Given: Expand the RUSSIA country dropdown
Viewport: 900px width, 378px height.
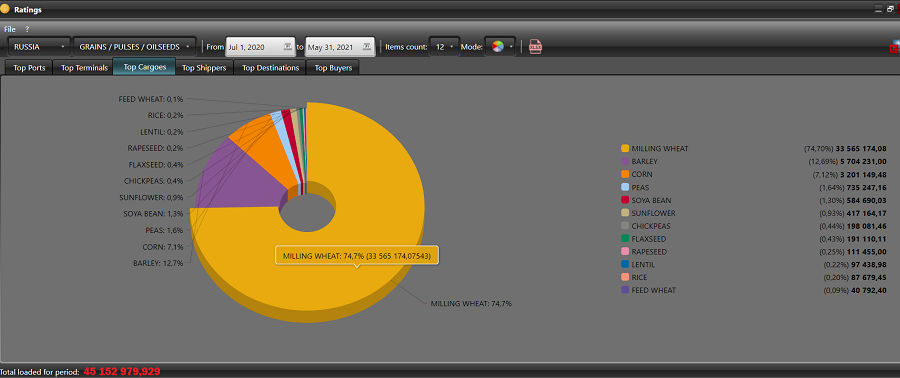Looking at the screenshot, I should [39, 46].
